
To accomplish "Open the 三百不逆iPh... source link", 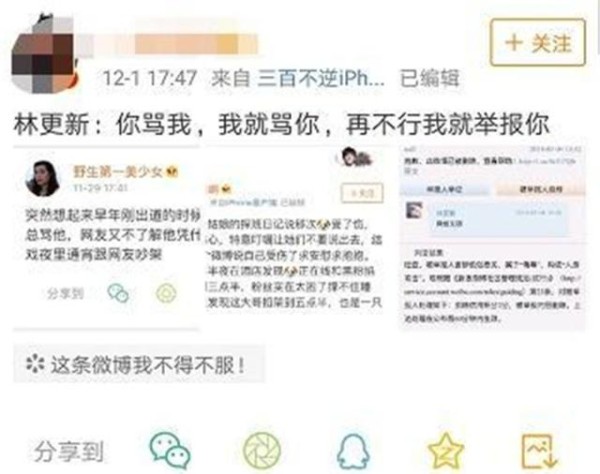I will (x=321, y=78).
